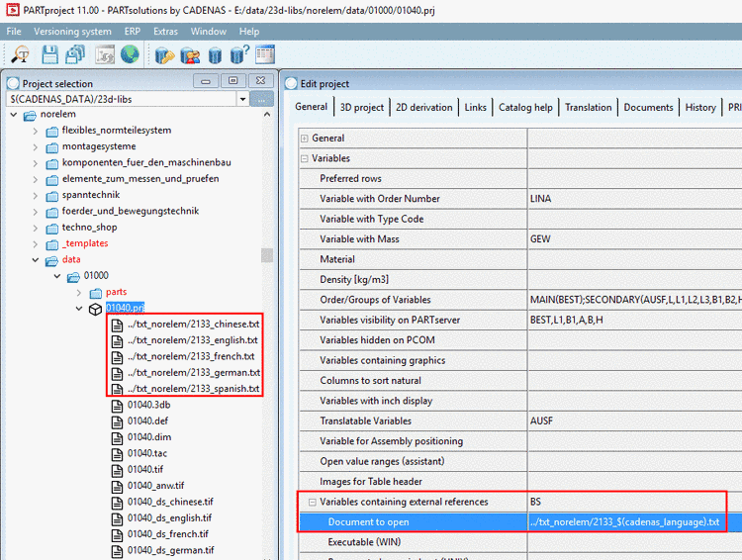Screen dimensions: 742x560
Task: Click the folder icon of spanntechnik
Action: 52,196
